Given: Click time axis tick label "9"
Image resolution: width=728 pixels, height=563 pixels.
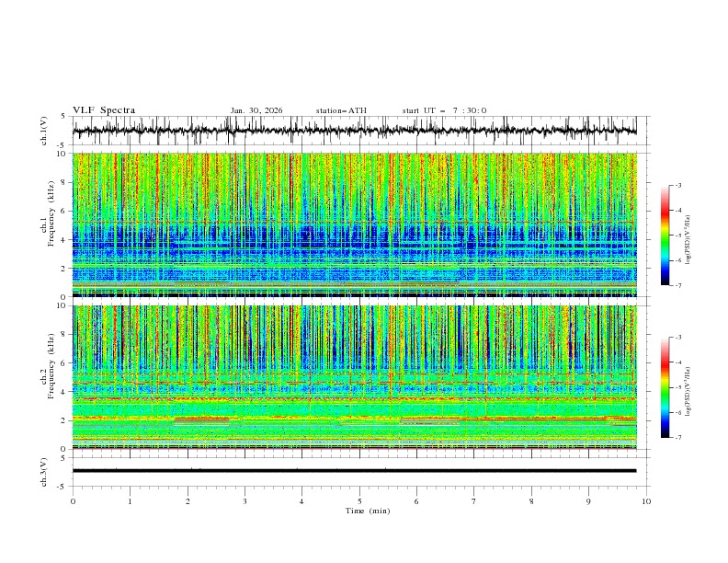Looking at the screenshot, I should pyautogui.click(x=588, y=501).
